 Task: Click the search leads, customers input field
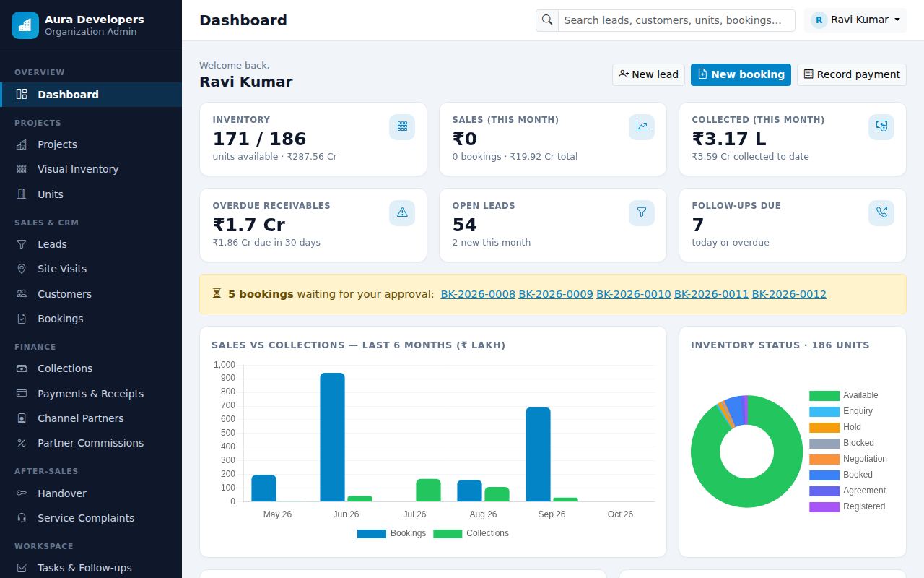676,20
